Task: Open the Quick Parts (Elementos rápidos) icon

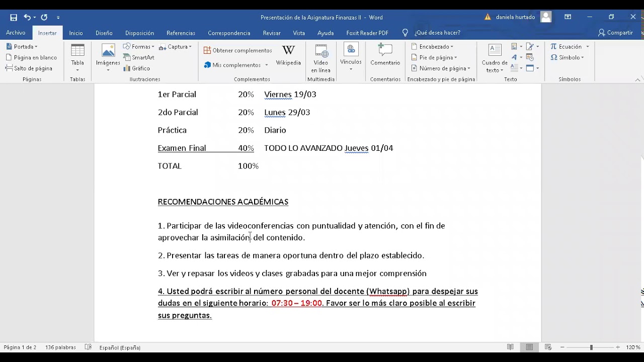Action: coord(517,47)
